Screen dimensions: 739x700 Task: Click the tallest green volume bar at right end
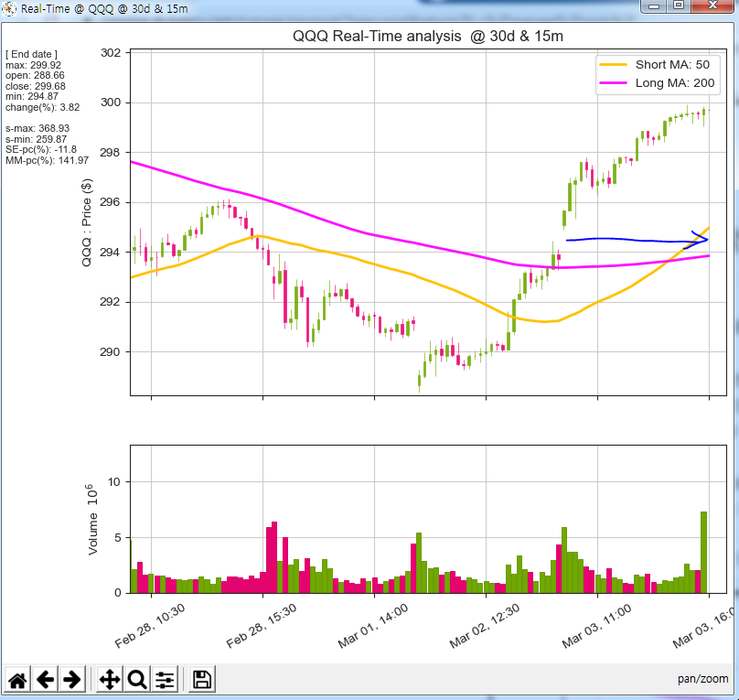coord(703,553)
